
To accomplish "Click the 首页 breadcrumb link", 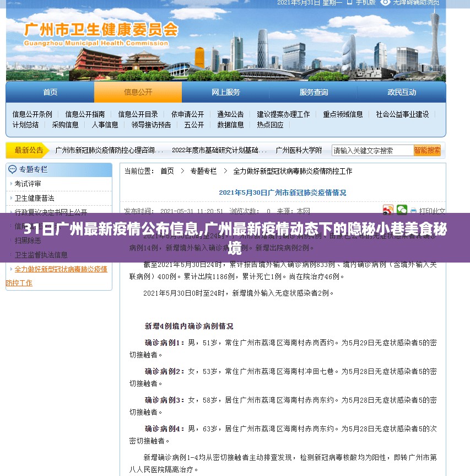I will tap(167, 171).
